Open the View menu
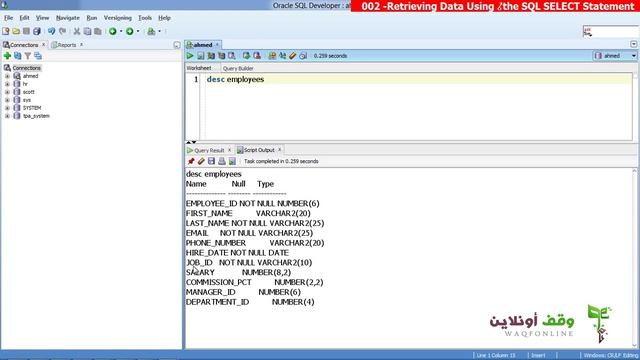 (x=42, y=18)
